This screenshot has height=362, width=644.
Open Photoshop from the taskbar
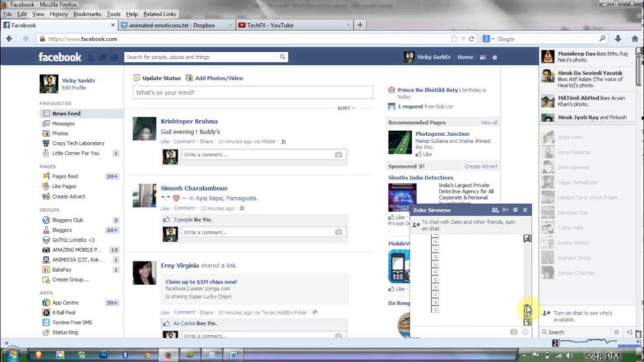pos(104,354)
